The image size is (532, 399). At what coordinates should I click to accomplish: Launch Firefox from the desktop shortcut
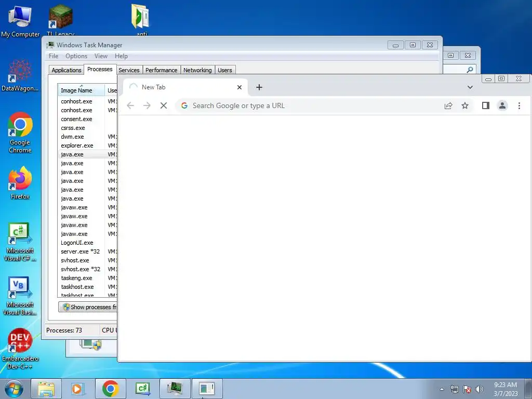[20, 182]
